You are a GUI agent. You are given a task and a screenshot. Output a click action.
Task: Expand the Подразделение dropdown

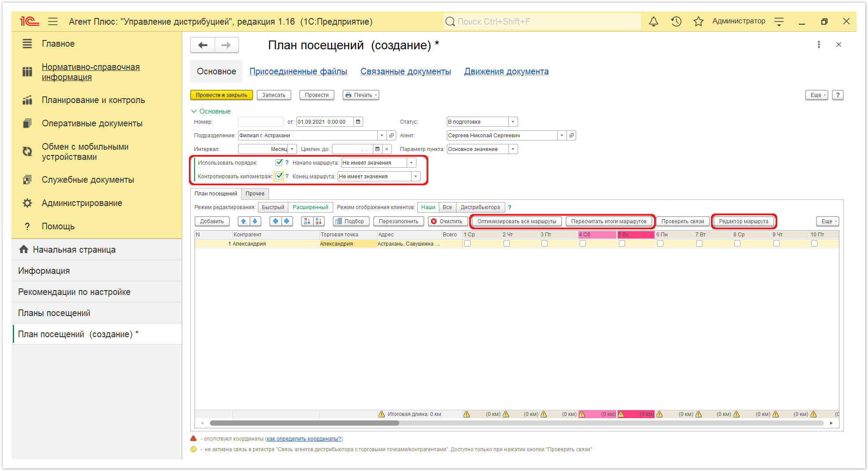382,136
